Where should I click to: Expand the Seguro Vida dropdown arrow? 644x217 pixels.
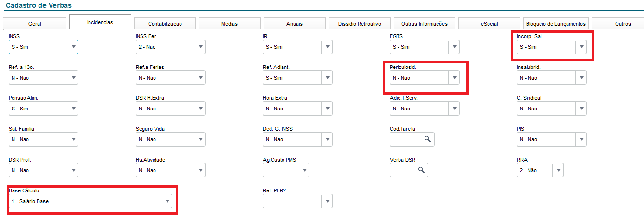(x=200, y=139)
